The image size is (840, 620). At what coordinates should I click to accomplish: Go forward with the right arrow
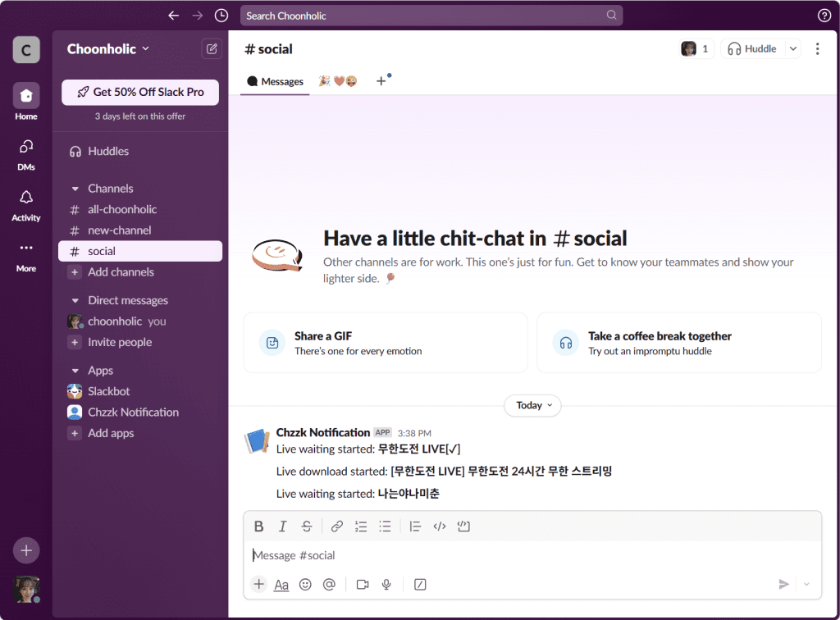tap(198, 16)
